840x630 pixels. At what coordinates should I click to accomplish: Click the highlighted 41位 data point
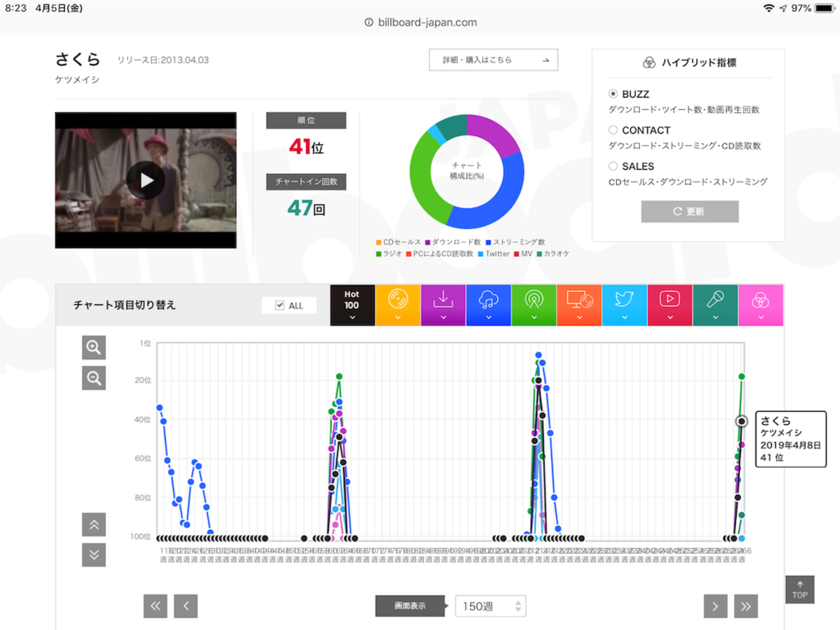coord(742,421)
